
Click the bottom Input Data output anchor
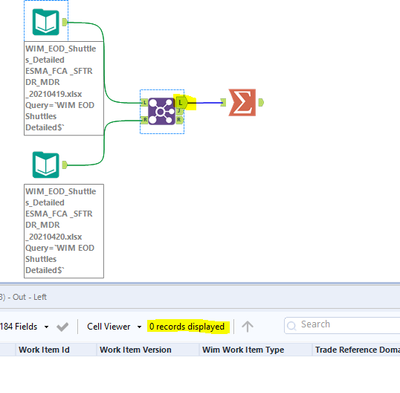[64, 165]
